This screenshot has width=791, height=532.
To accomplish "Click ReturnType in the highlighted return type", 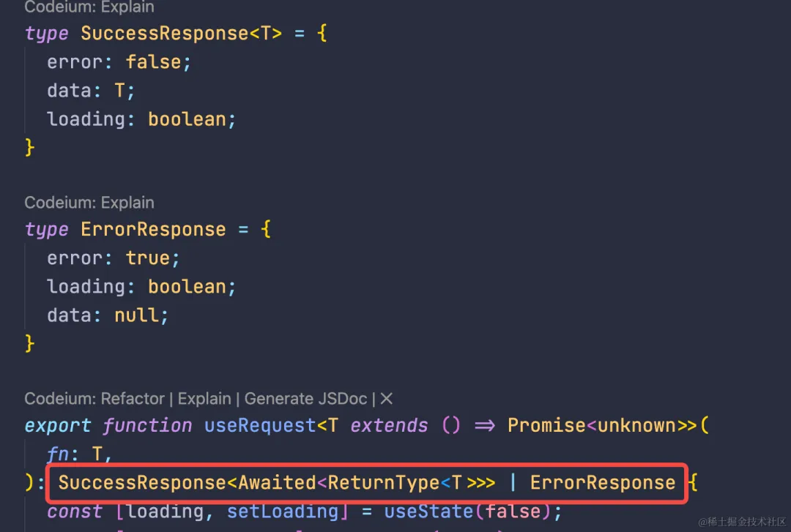I will tap(383, 483).
